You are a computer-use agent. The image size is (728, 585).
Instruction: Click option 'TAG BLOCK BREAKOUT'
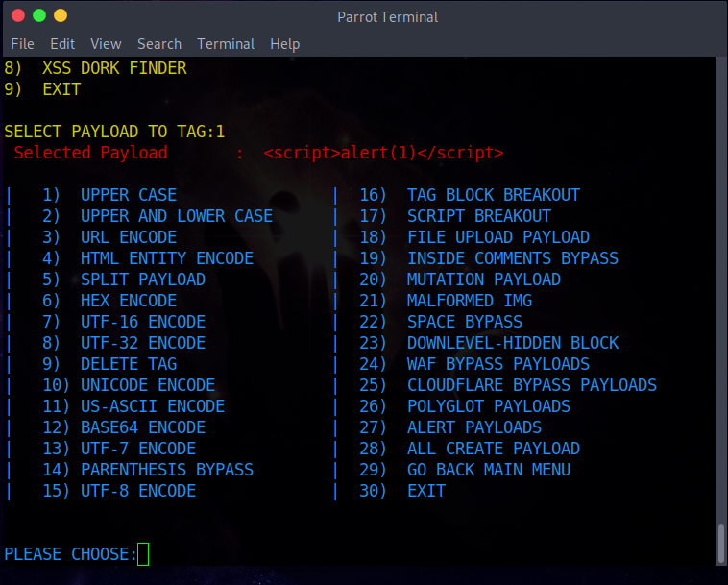(494, 195)
